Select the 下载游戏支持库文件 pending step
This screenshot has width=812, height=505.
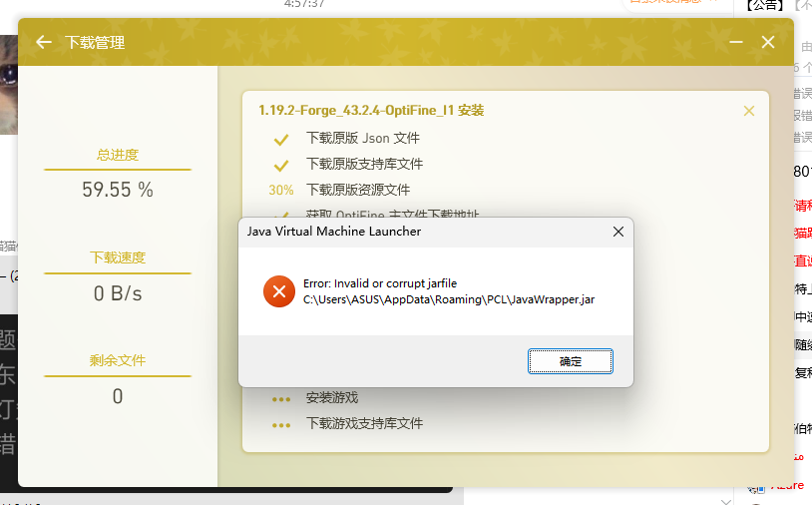[364, 424]
